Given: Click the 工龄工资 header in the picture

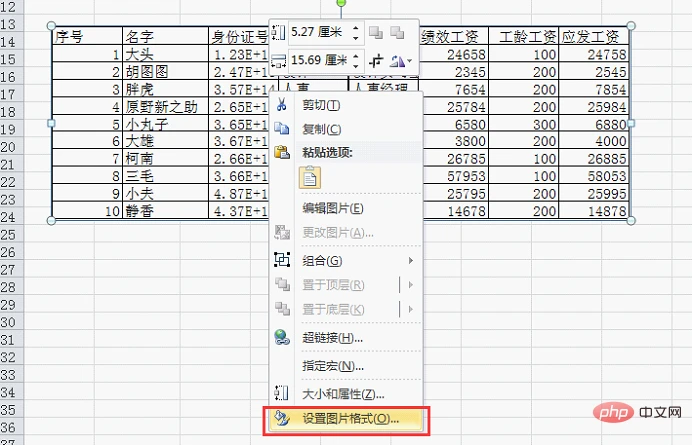Looking at the screenshot, I should pos(527,37).
